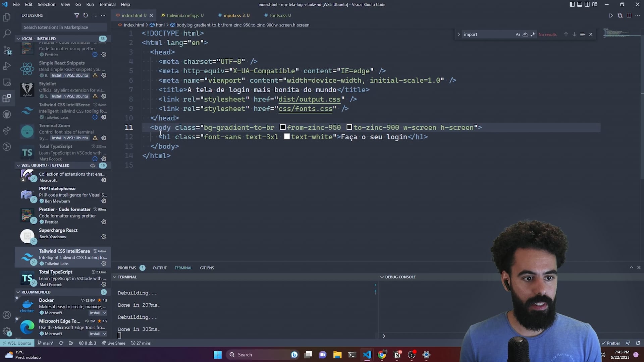
Task: Open the Terminal menu
Action: (x=107, y=4)
